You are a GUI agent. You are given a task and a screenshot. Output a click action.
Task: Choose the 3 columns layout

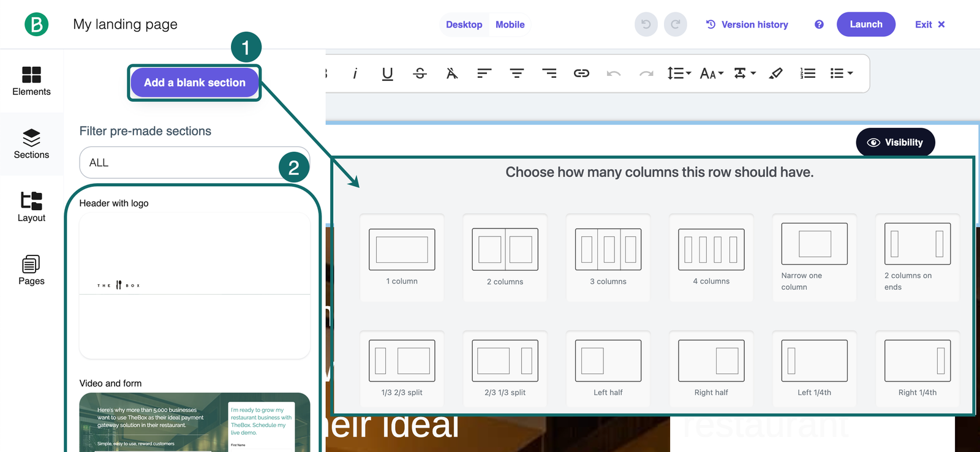(x=608, y=257)
